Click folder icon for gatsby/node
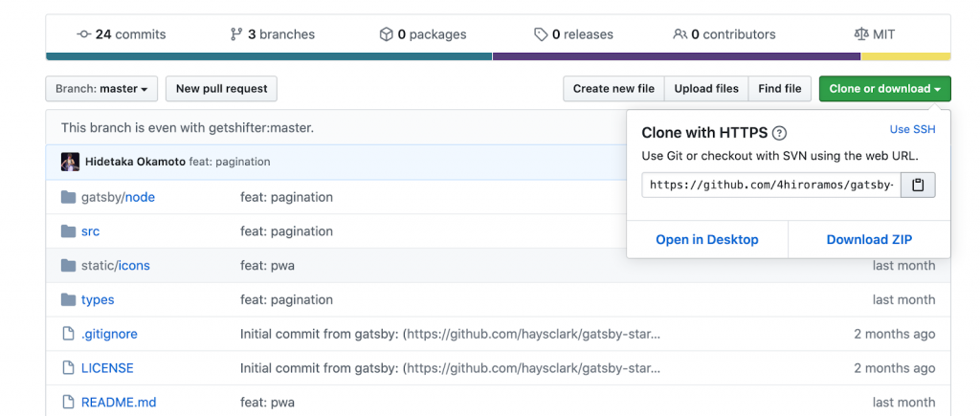 point(68,197)
